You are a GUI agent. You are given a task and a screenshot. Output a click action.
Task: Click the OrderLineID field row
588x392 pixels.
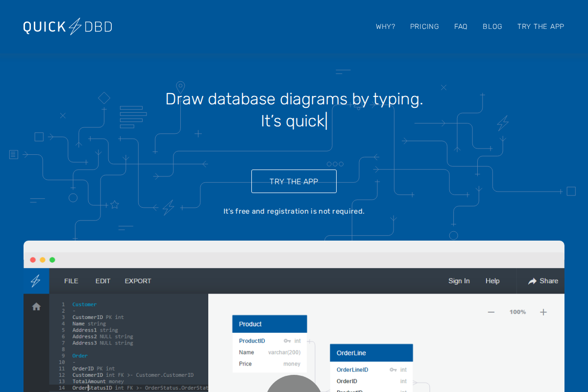pos(371,370)
